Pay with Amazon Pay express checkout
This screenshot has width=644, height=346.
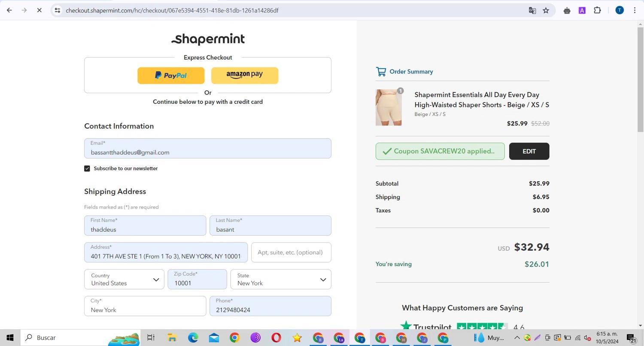(245, 76)
